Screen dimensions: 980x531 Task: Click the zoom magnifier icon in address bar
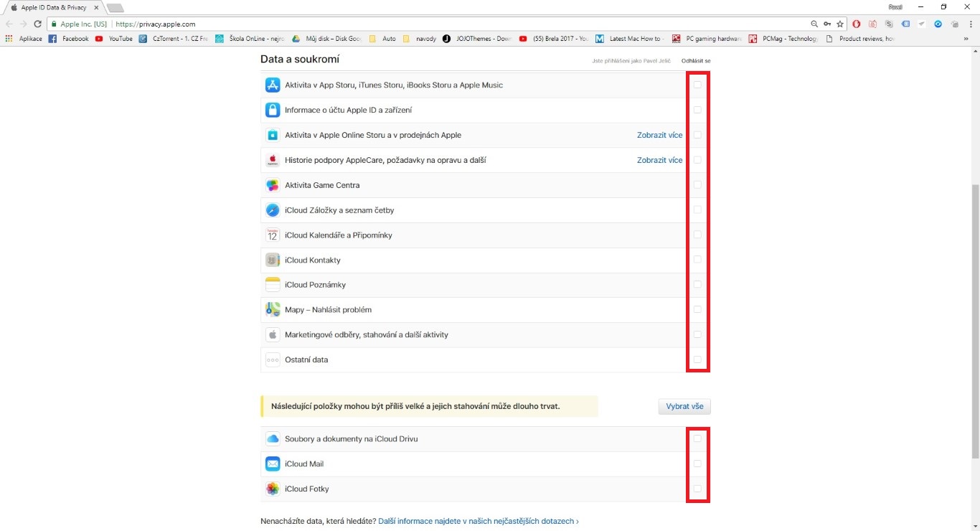click(814, 24)
